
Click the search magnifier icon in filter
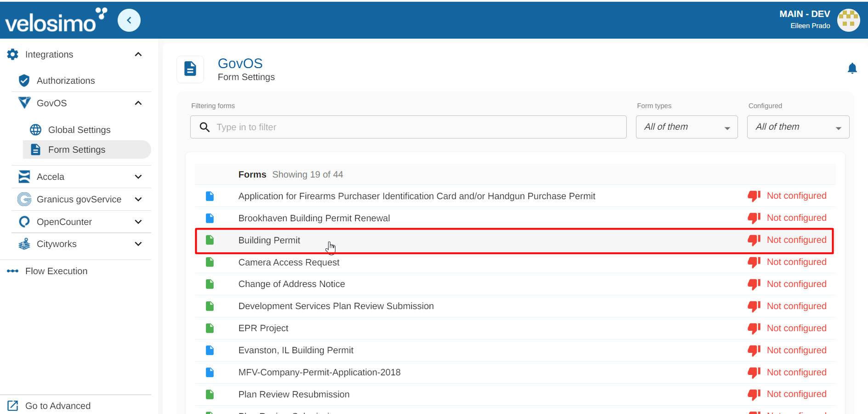point(205,127)
